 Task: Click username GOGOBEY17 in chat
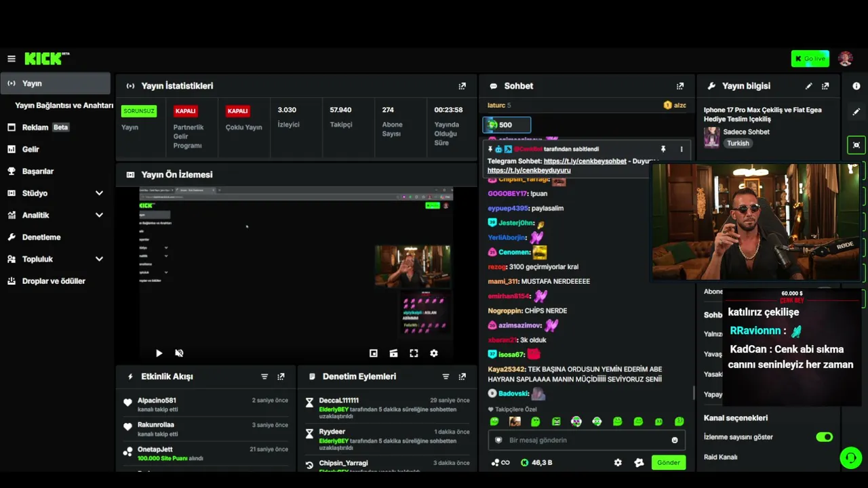click(x=507, y=194)
